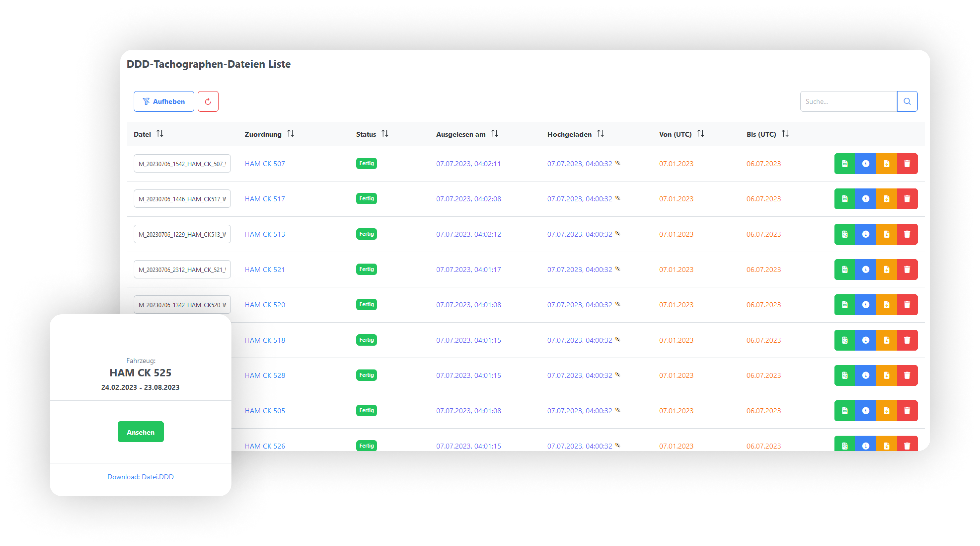Open the HAM CK 526 assignment link

click(x=265, y=446)
